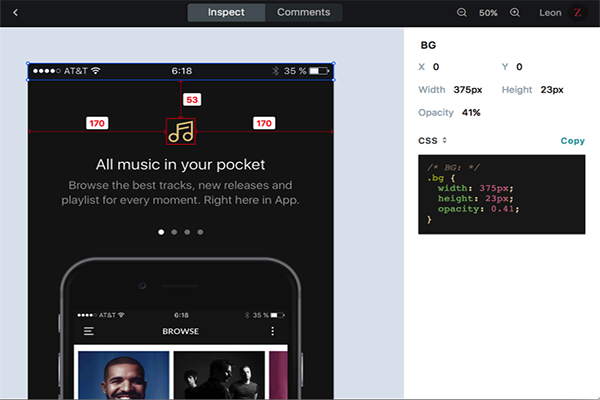600x400 pixels.
Task: Switch to the Inspect tab
Action: pyautogui.click(x=226, y=13)
